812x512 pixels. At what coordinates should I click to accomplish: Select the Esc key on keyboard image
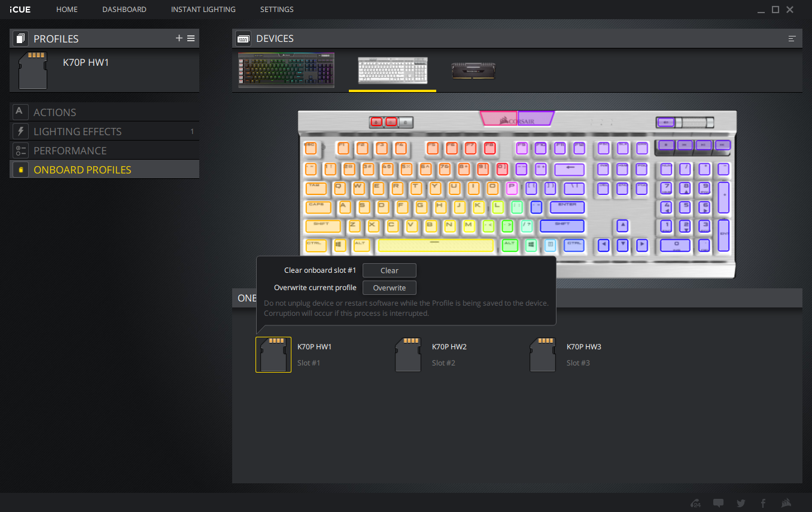pos(311,148)
